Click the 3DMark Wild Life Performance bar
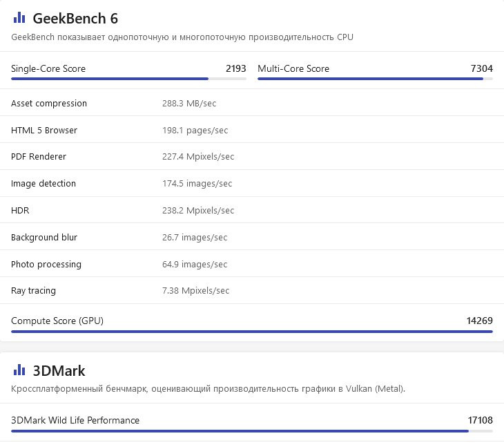 (x=252, y=431)
